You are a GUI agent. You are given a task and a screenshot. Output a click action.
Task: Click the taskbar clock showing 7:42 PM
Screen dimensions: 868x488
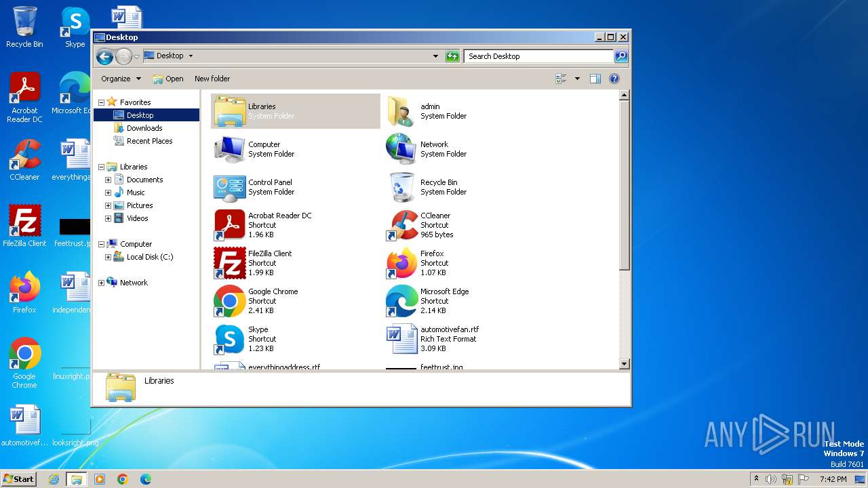(833, 479)
